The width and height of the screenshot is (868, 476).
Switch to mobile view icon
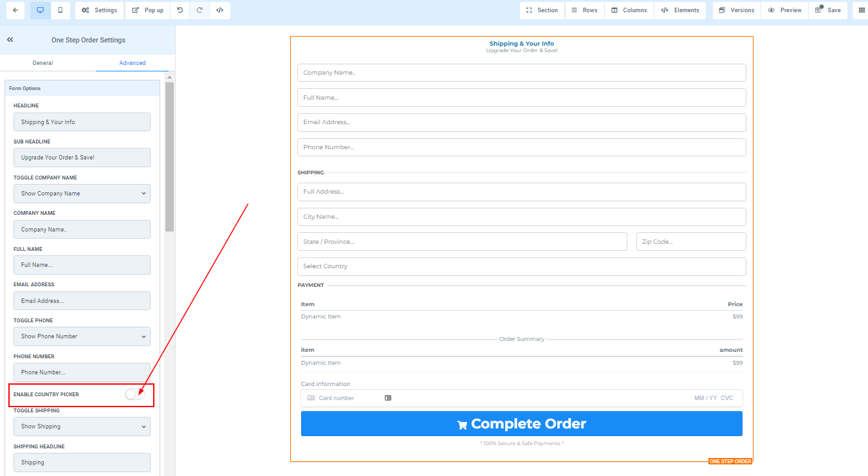click(60, 10)
